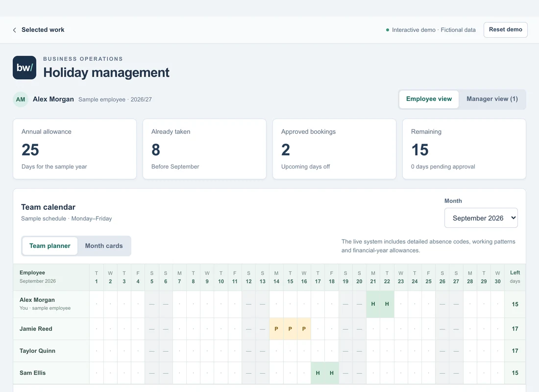This screenshot has height=392, width=539.
Task: Click the AM avatar badge
Action: click(x=21, y=99)
